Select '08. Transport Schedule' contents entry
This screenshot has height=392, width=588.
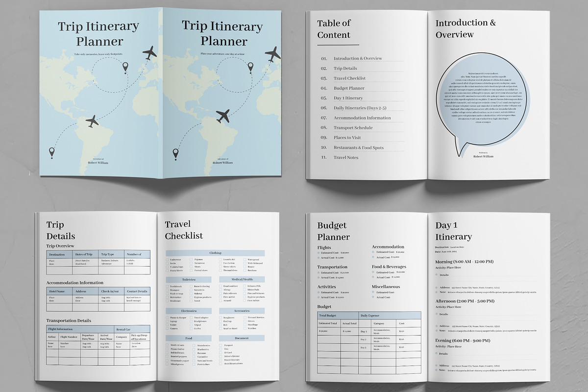347,128
